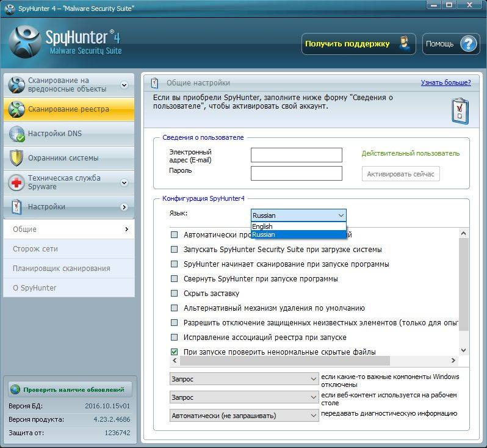This screenshot has height=448, width=487.
Task: Enable scan on program startup checkbox
Action: tap(175, 264)
